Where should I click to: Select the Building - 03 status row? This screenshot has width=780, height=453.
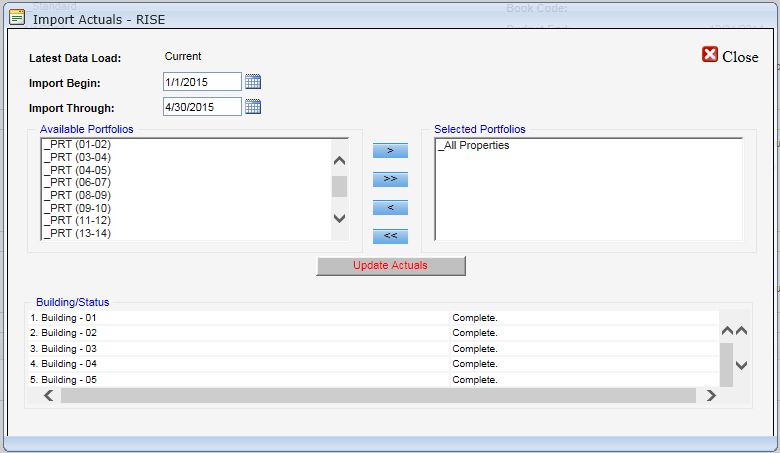pyautogui.click(x=372, y=349)
